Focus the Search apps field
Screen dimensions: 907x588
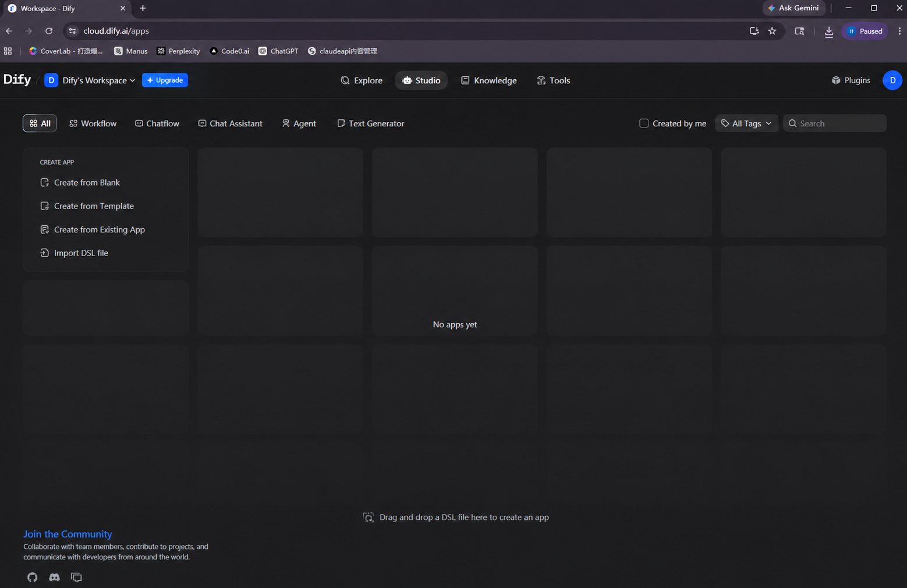[835, 123]
